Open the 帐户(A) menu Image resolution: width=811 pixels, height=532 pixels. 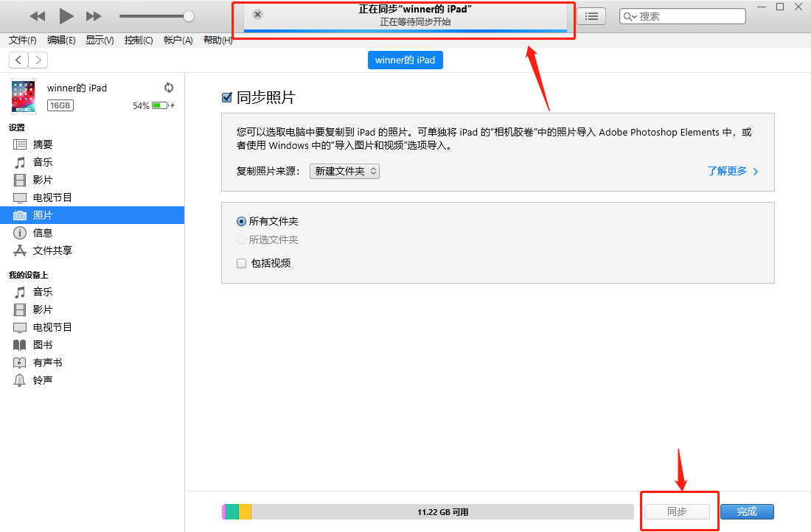[x=178, y=41]
